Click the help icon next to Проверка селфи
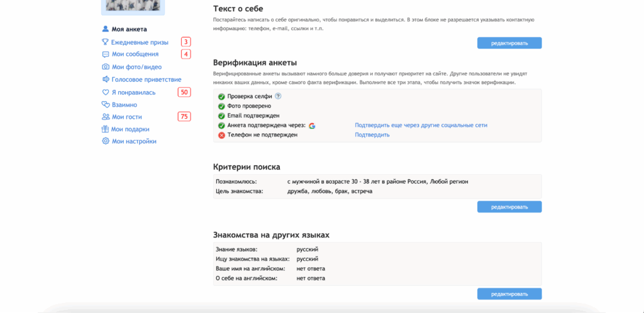Viewport: 644px width, 313px height. tap(278, 96)
